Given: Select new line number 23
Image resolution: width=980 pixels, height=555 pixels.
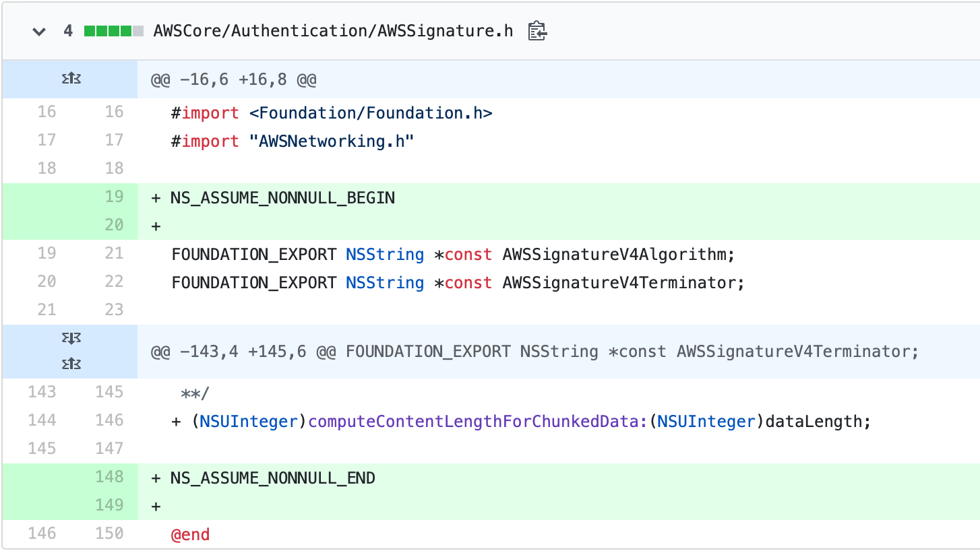Looking at the screenshot, I should 114,310.
